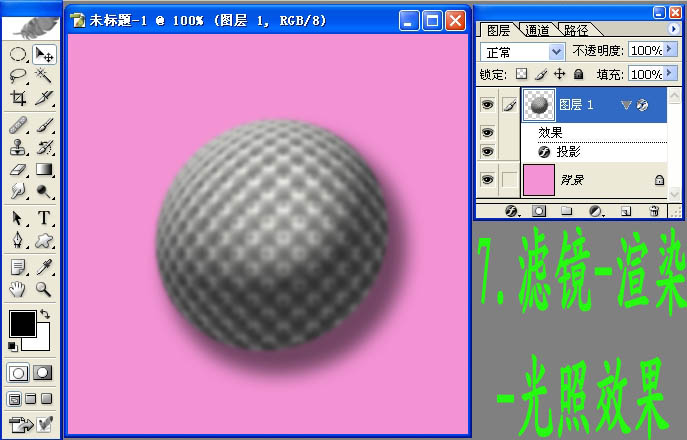
Task: Open layer style icon on 图层 1
Action: [x=642, y=105]
